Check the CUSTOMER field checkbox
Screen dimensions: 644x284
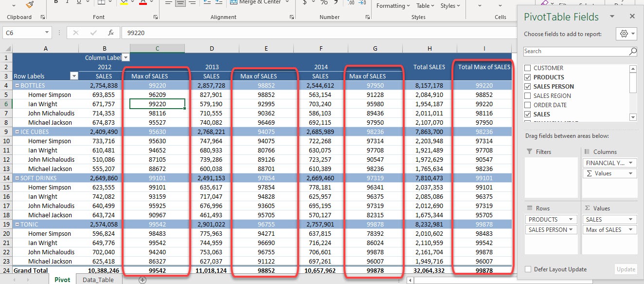[x=528, y=68]
